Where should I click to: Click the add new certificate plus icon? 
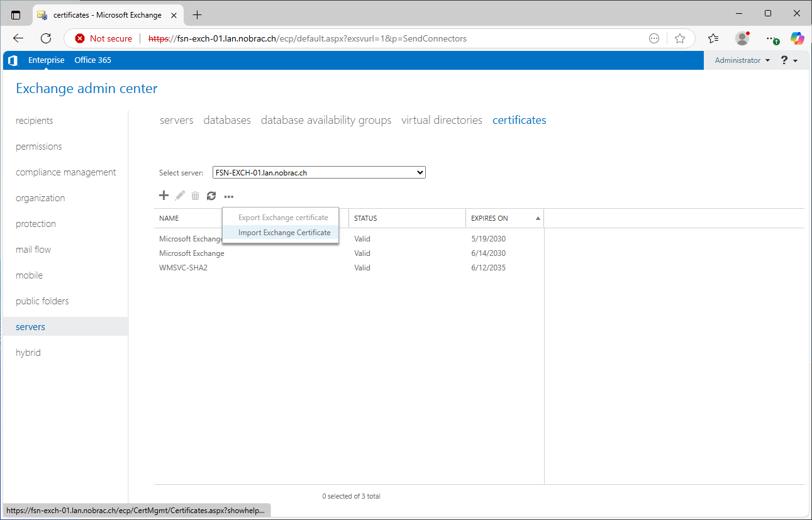(164, 196)
